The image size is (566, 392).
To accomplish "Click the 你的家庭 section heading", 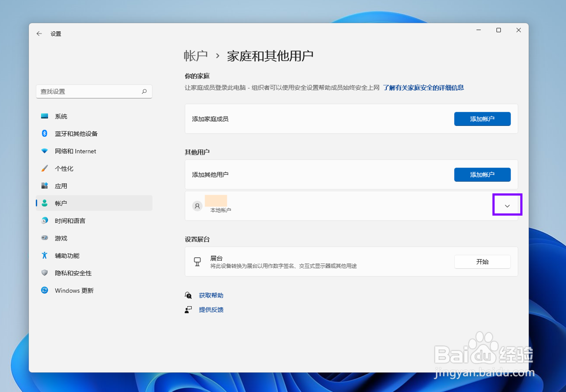I will coord(197,76).
